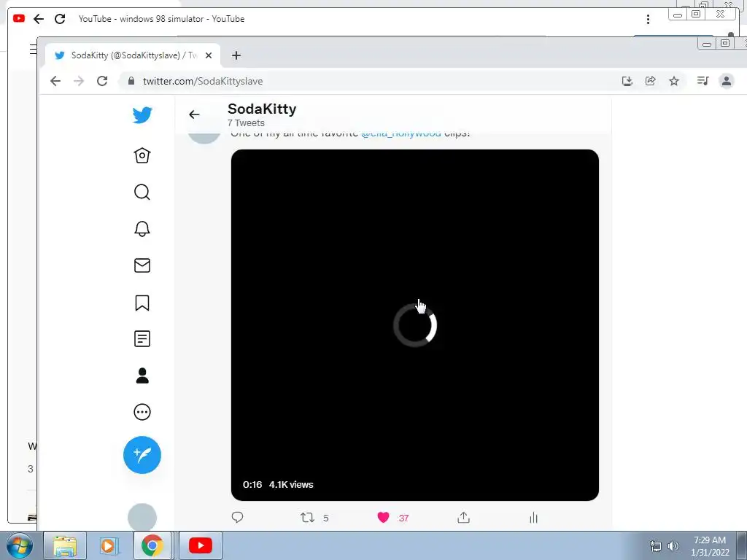Viewport: 747px width, 560px height.
Task: Click the 7 Tweets count
Action: [x=246, y=122]
